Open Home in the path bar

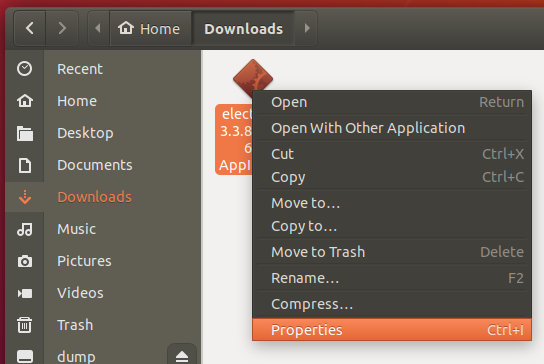point(151,28)
